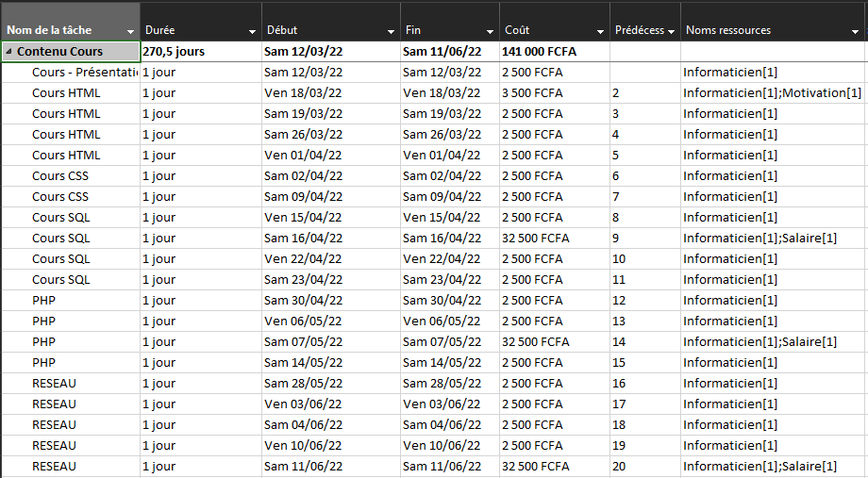Open the Durée column dropdown arrow

[x=253, y=31]
